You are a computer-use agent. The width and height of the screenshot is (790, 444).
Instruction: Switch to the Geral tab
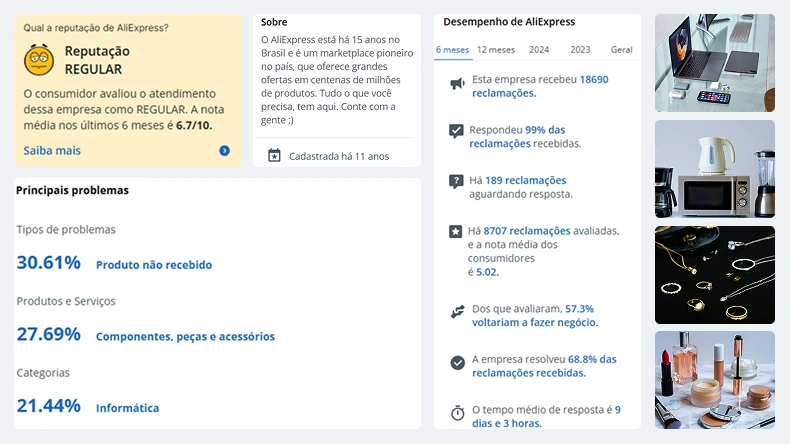click(x=622, y=50)
